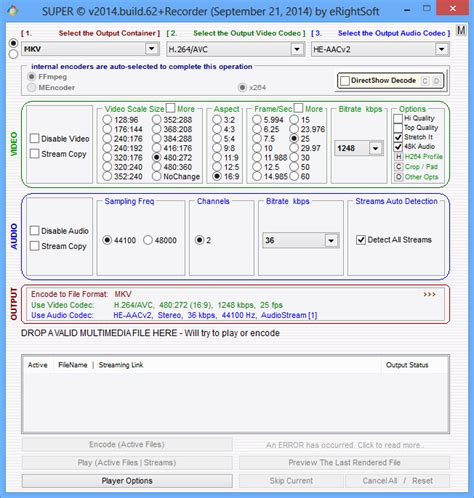The height and width of the screenshot is (498, 474).
Task: Click Preview The Last Rendered File
Action: click(344, 463)
